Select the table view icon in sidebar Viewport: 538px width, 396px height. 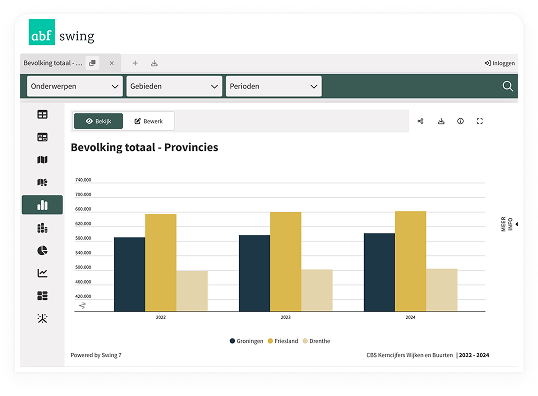[42, 114]
